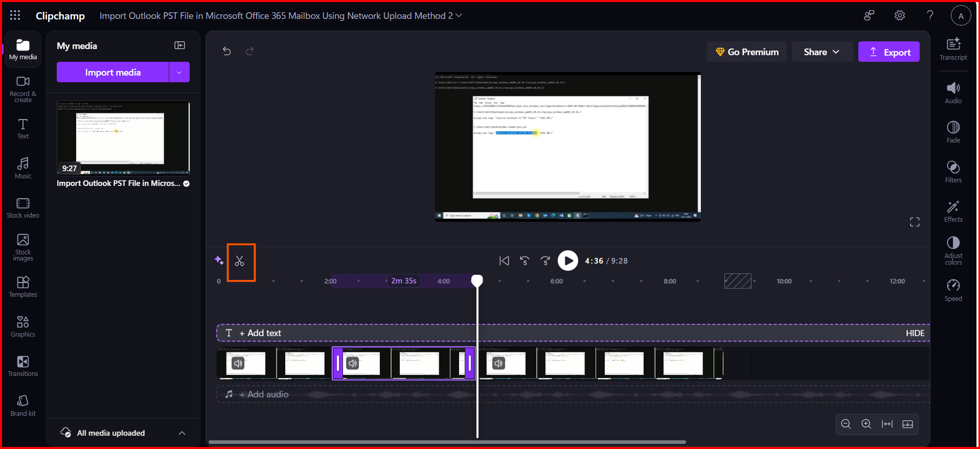The height and width of the screenshot is (449, 980).
Task: Open the Share dropdown
Action: (822, 52)
